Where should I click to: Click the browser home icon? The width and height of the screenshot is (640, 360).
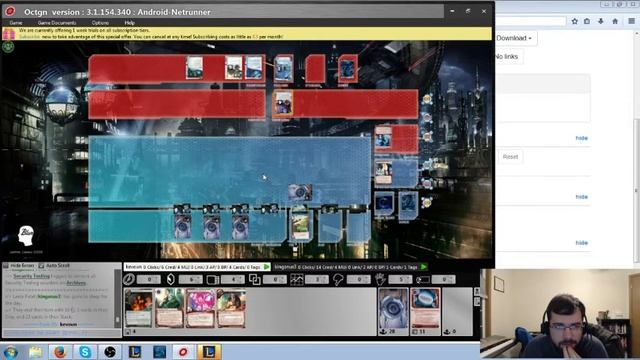[615, 21]
